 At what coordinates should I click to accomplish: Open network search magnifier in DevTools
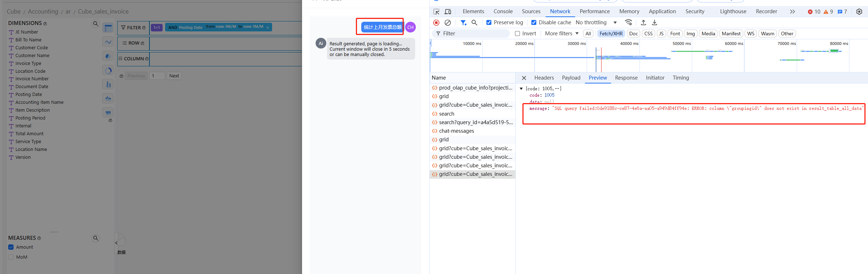[474, 22]
